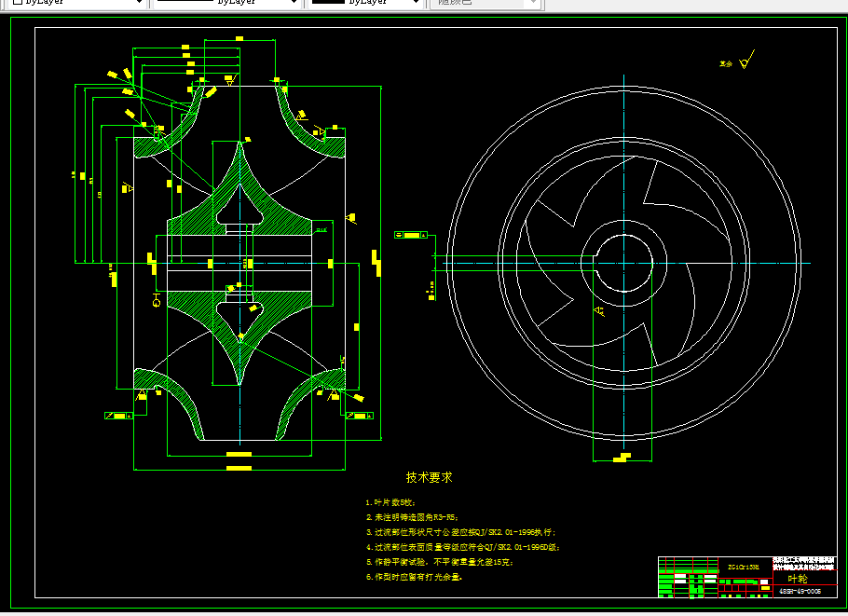Open the ByLayer color dropdown

coord(77,2)
